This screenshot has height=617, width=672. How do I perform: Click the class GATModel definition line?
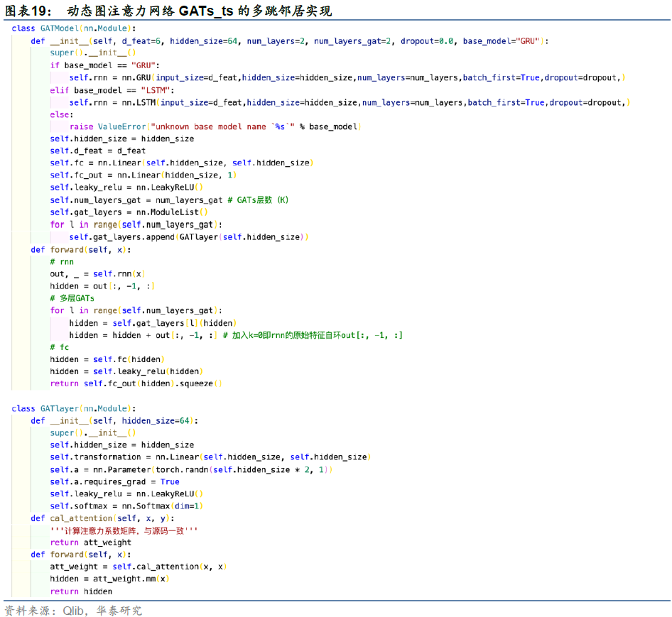coord(74,28)
